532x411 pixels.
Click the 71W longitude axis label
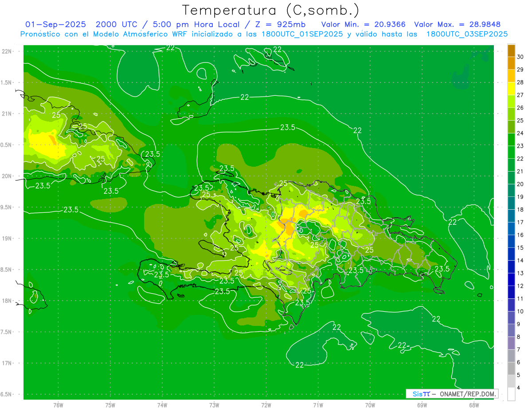[318, 405]
